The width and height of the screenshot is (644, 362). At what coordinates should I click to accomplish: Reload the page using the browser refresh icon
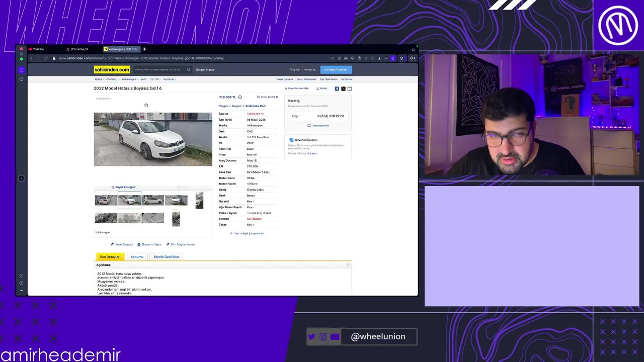click(x=46, y=58)
